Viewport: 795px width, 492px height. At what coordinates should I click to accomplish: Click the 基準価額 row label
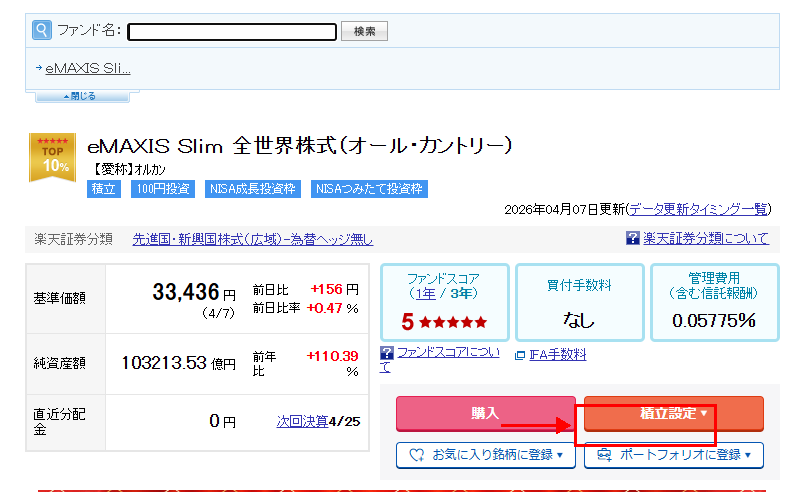point(60,298)
